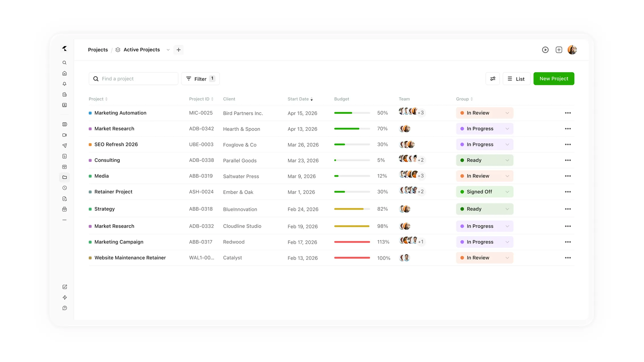Open the Filter button
Image resolution: width=644 pixels, height=362 pixels.
tap(200, 79)
